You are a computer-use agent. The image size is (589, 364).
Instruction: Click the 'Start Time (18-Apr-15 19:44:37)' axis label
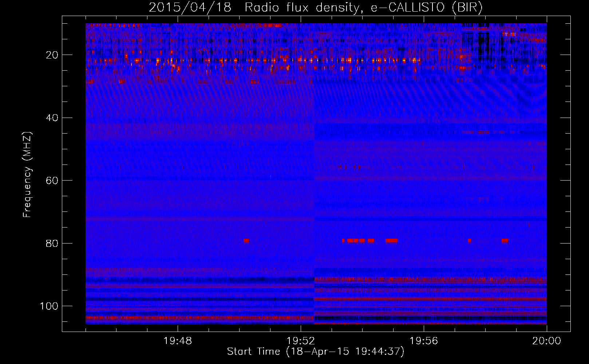316,352
